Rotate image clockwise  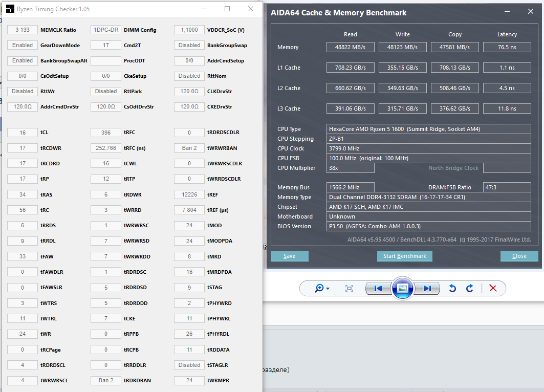coord(469,288)
